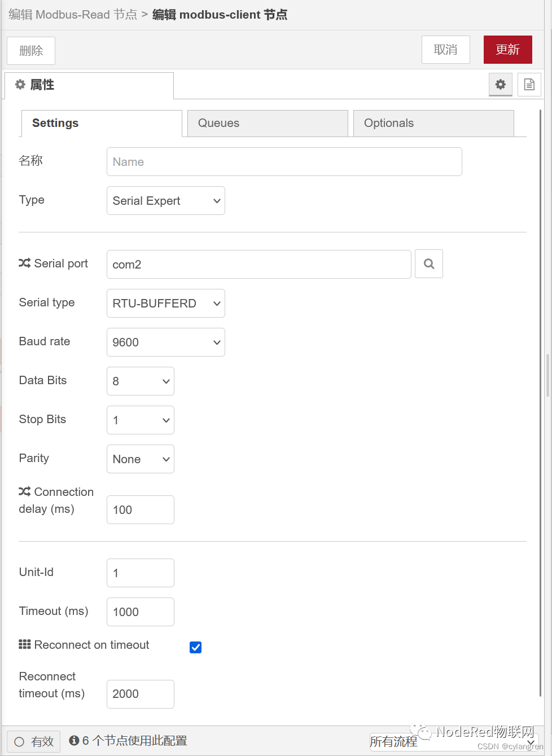The width and height of the screenshot is (552, 756).
Task: Click the Reconnect timeout field showing 2000
Action: (141, 695)
